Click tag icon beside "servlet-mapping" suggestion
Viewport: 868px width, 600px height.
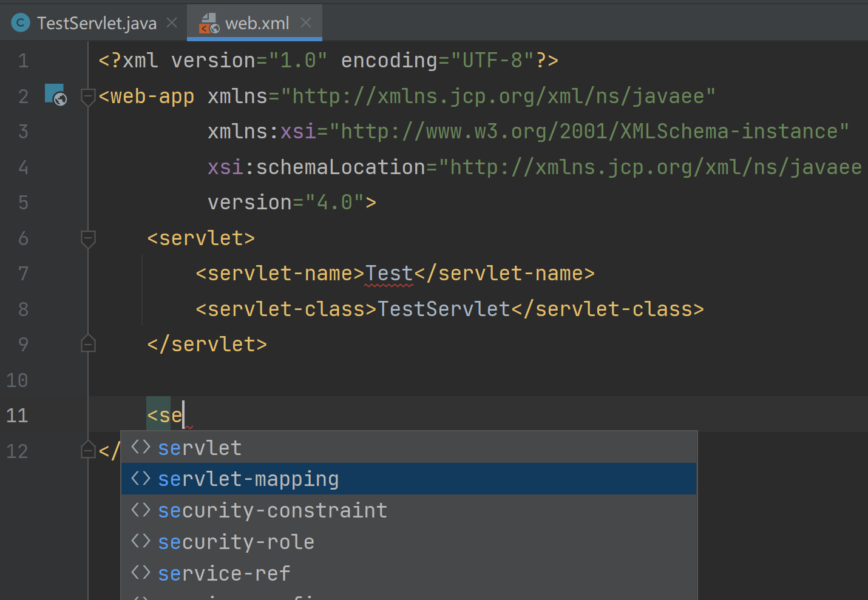tap(140, 479)
